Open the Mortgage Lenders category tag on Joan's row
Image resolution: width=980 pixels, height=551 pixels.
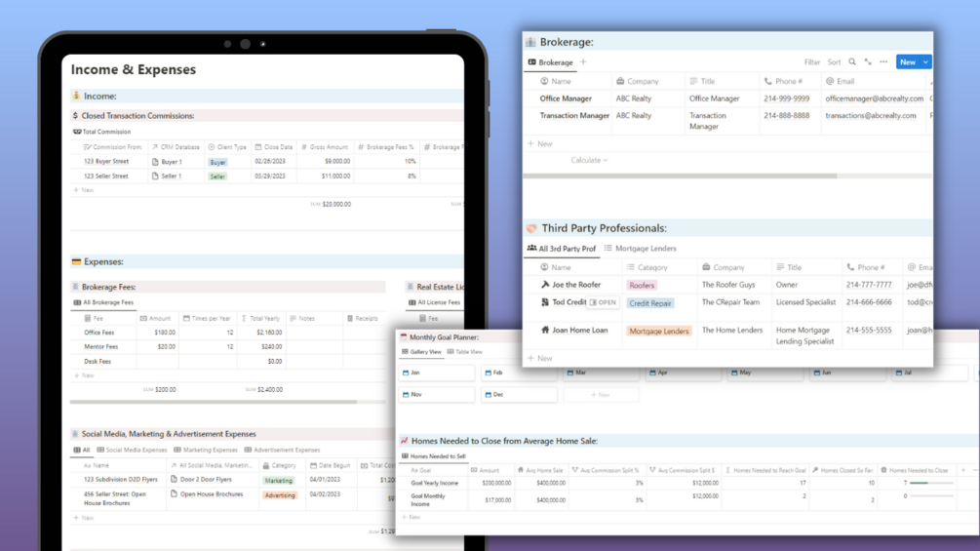coord(659,332)
